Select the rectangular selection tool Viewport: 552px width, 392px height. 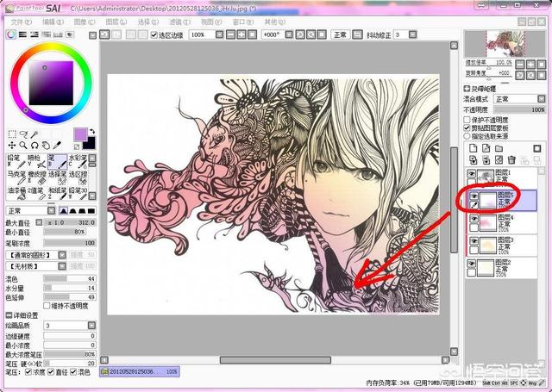12,134
